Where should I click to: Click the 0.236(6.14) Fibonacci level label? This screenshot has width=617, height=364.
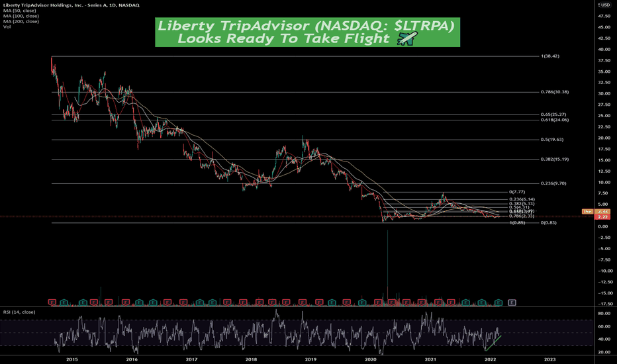522,199
